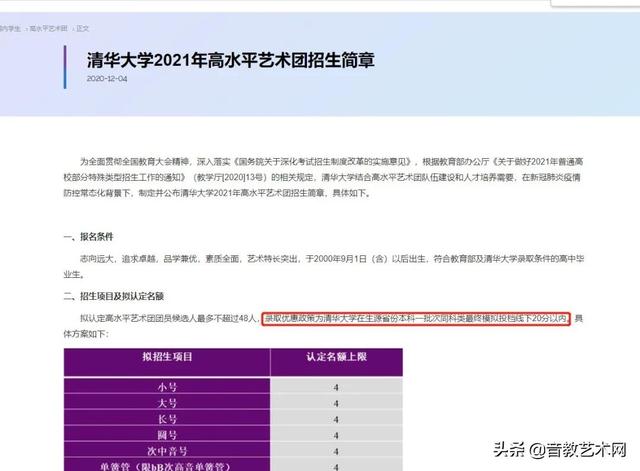Click the table header 拟招生项目
The height and width of the screenshot is (471, 640).
167,357
